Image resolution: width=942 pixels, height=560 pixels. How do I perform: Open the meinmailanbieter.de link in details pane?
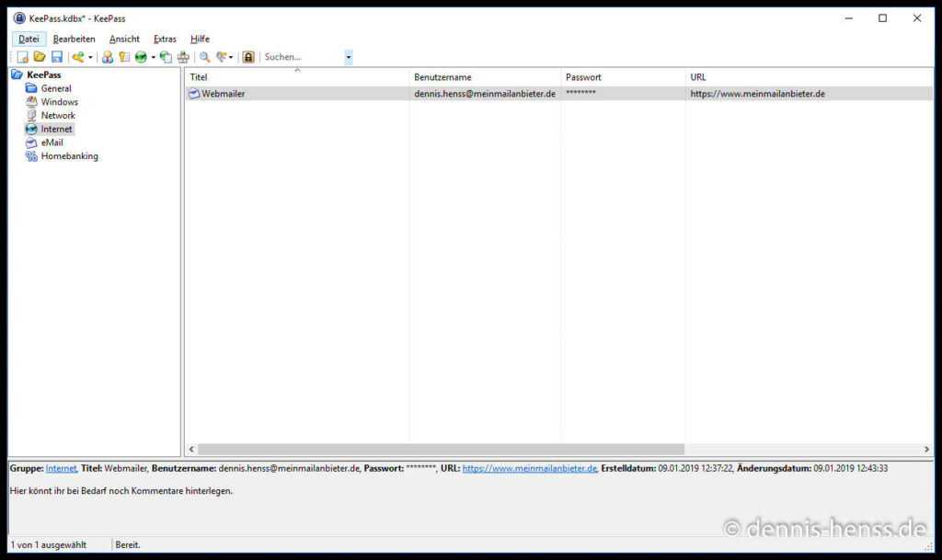pos(529,468)
